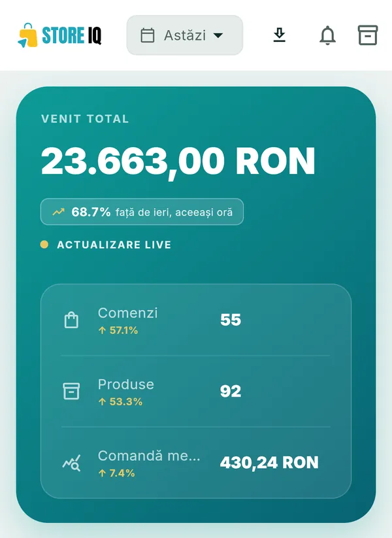Open the archive box icon in header

click(x=368, y=35)
